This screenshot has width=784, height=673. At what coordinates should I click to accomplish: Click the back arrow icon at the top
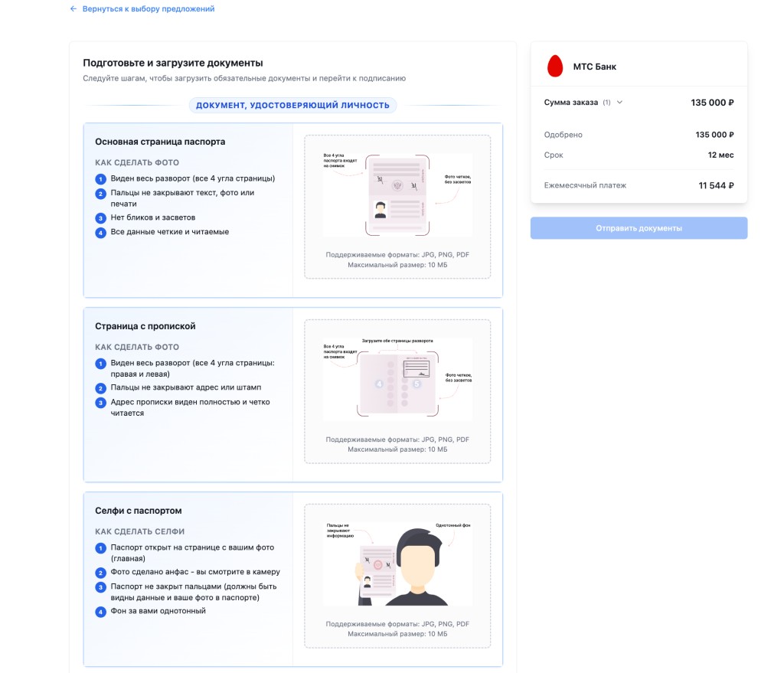pyautogui.click(x=73, y=9)
